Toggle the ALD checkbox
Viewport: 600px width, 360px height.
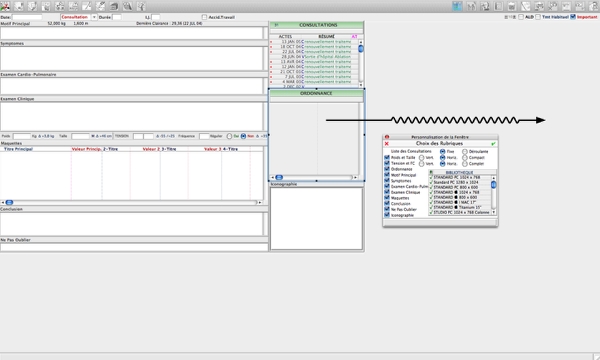click(x=521, y=17)
